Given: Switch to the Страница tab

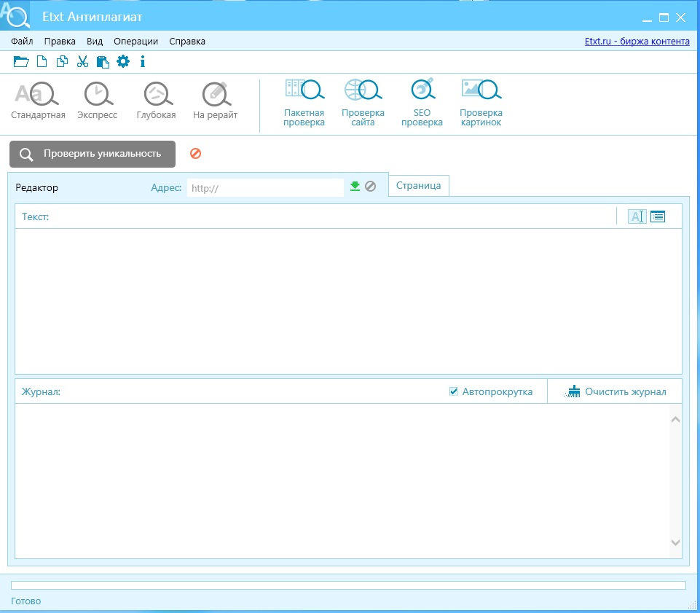Looking at the screenshot, I should pos(418,186).
